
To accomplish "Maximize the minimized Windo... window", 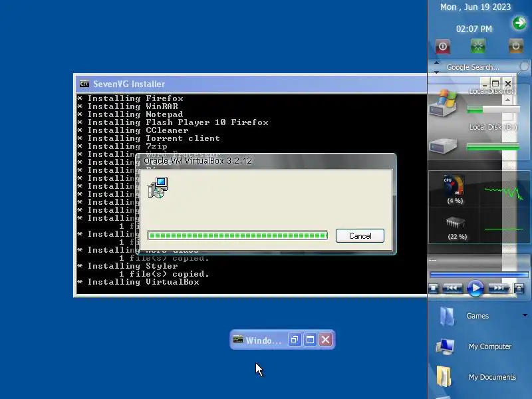I will click(310, 340).
